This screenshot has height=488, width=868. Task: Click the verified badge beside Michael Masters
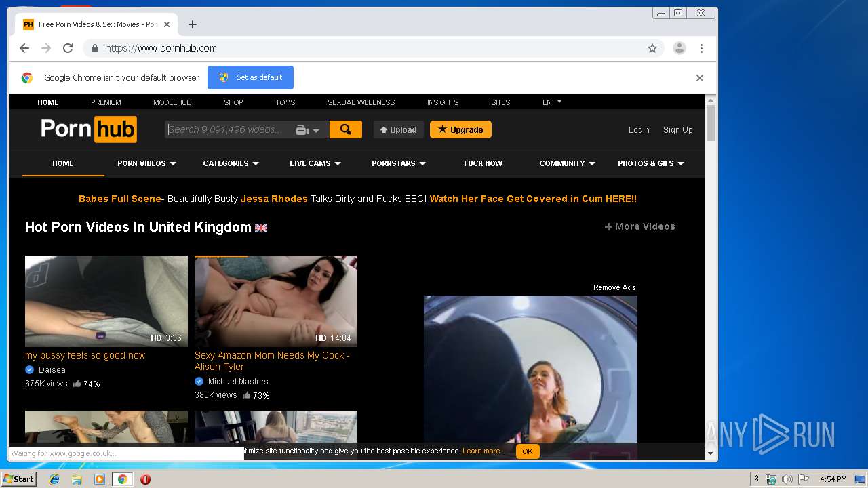pyautogui.click(x=199, y=382)
